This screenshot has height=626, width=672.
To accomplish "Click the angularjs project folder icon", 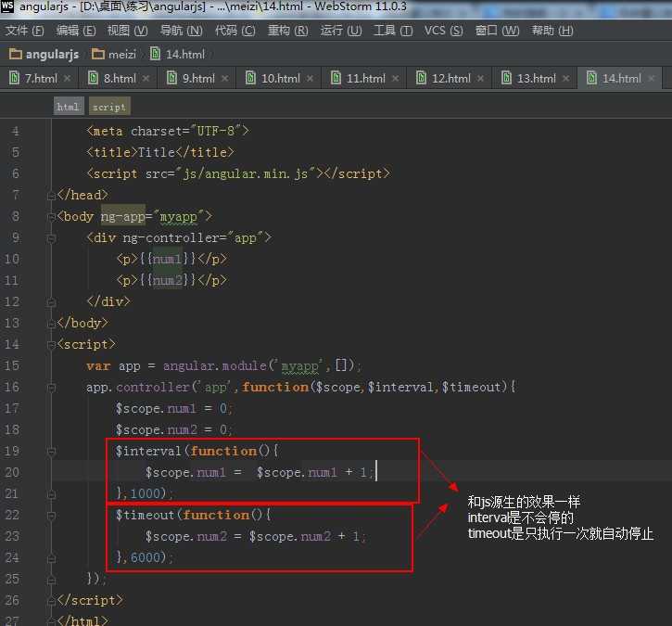I will pyautogui.click(x=16, y=54).
